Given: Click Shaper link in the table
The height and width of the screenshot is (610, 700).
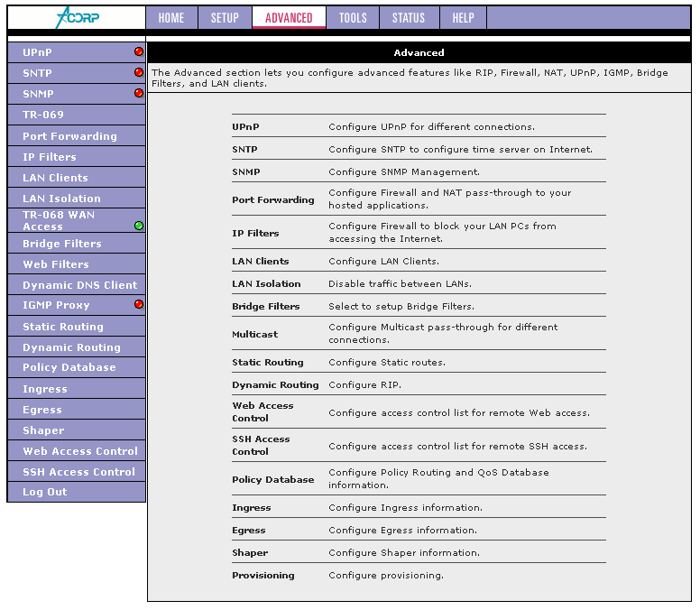Looking at the screenshot, I should [x=250, y=553].
